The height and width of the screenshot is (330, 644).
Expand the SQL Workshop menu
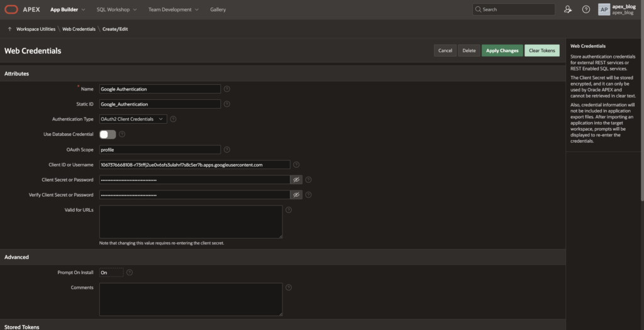pos(116,9)
